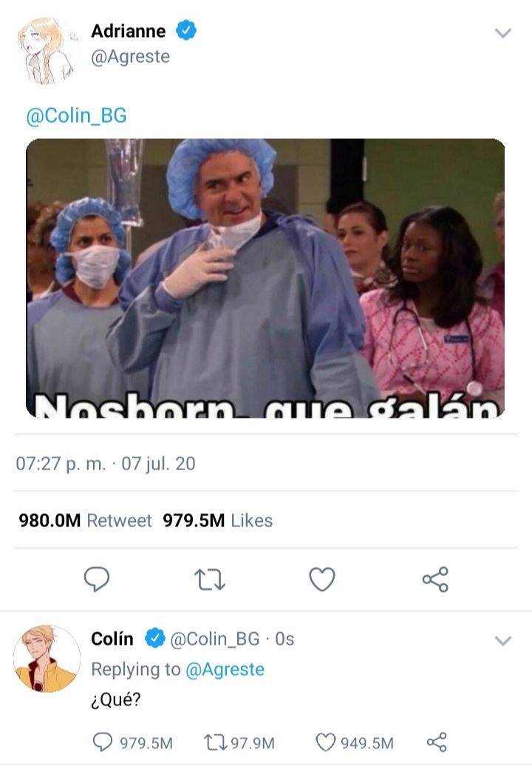View 979.5M Likes list
Image resolution: width=532 pixels, height=766 pixels.
click(218, 521)
